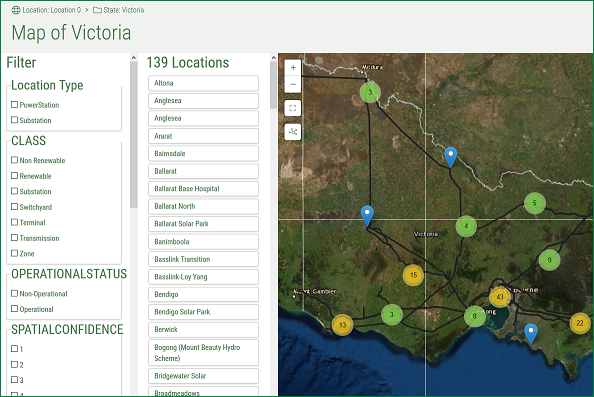Check the Renewable class filter
594x397 pixels.
(14, 176)
